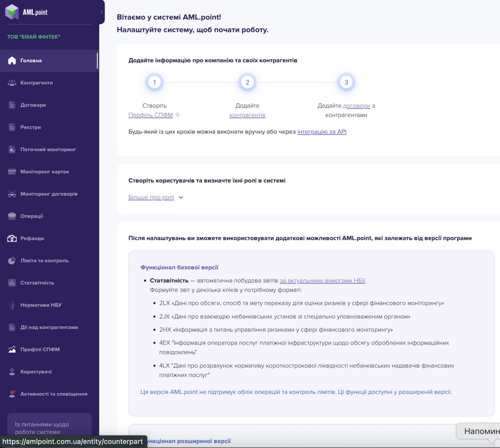Click the Головна home icon
This screenshot has width=500, height=448.
point(12,61)
